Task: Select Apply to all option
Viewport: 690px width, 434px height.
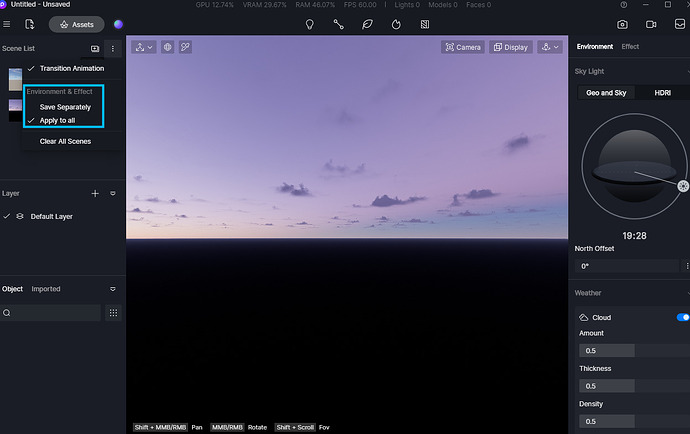Action: [x=57, y=120]
